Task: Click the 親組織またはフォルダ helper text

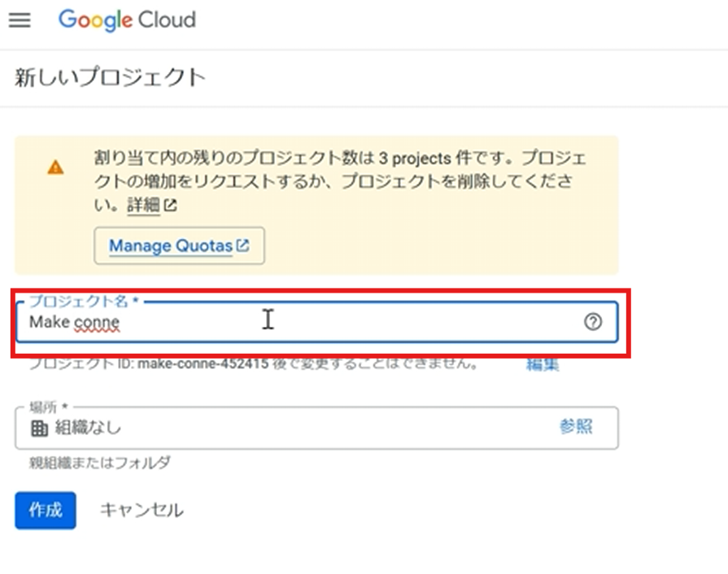Action: (101, 463)
